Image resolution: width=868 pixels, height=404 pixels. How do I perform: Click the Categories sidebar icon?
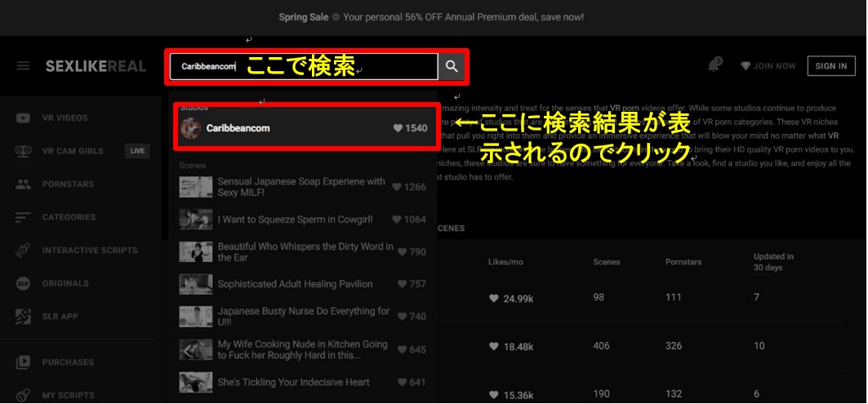click(24, 218)
